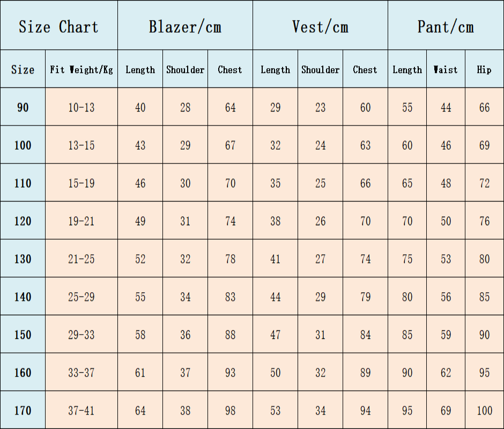Click the Fit Weight/Kg column header
Image resolution: width=504 pixels, height=429 pixels.
[x=81, y=69]
